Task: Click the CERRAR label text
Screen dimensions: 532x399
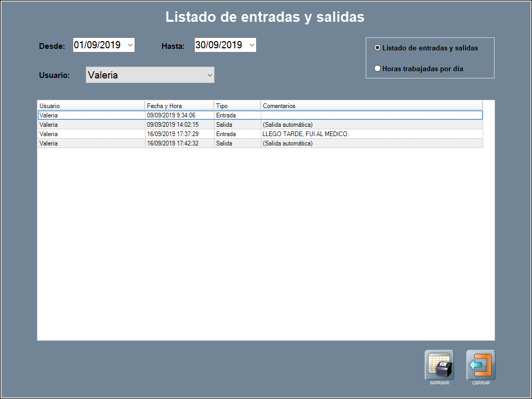Action: tap(481, 383)
